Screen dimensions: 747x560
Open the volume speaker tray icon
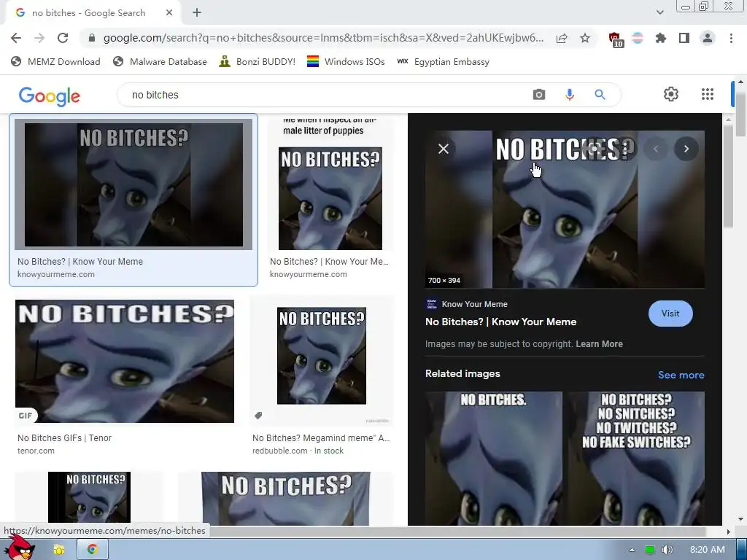point(667,550)
